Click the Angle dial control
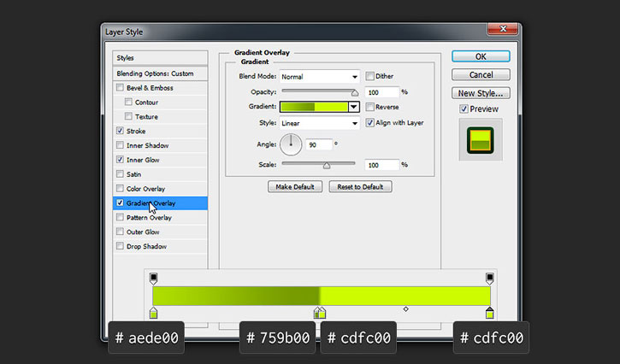The height and width of the screenshot is (364, 620). [x=291, y=144]
